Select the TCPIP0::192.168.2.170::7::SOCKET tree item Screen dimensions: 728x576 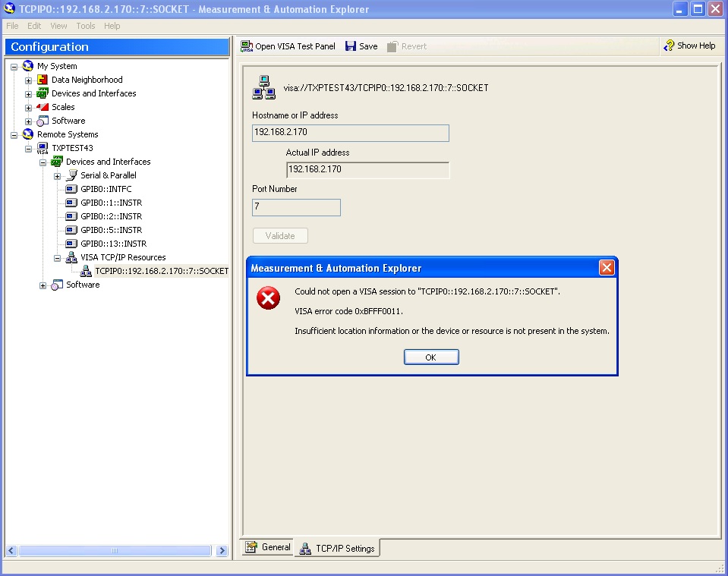162,271
